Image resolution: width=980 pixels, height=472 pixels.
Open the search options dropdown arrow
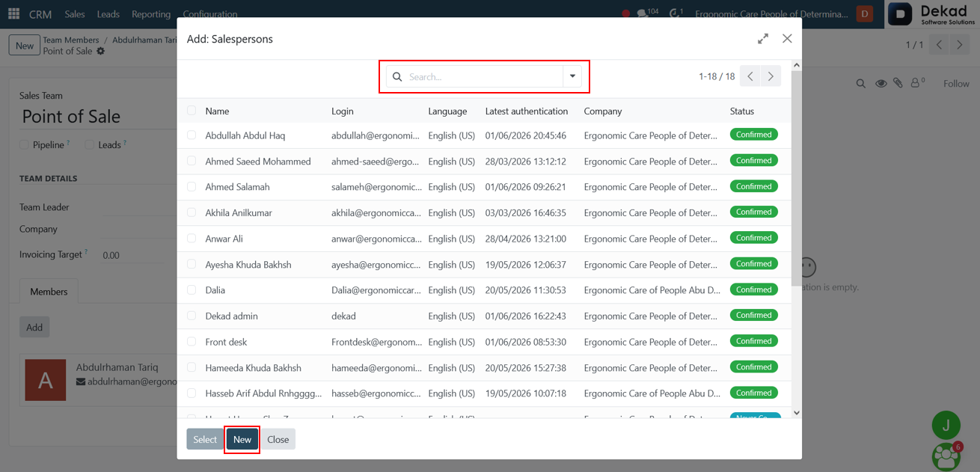coord(572,76)
